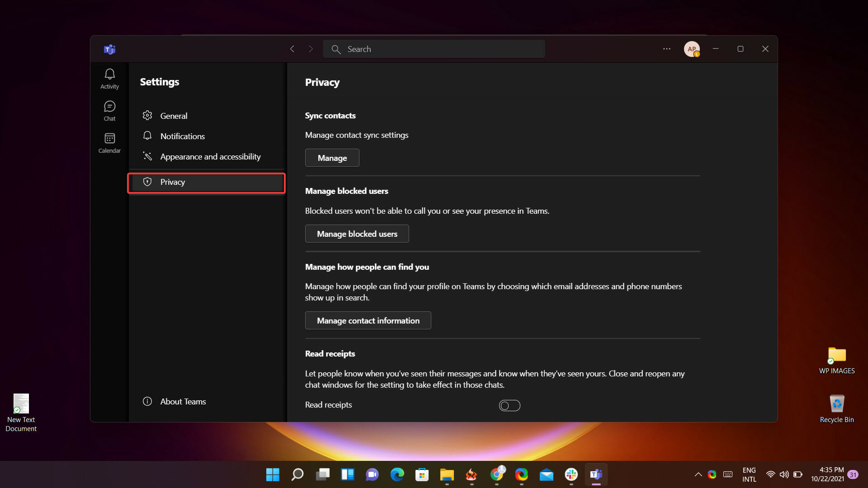Screen dimensions: 868x488
Task: Show hidden system tray icons chevron
Action: point(698,474)
